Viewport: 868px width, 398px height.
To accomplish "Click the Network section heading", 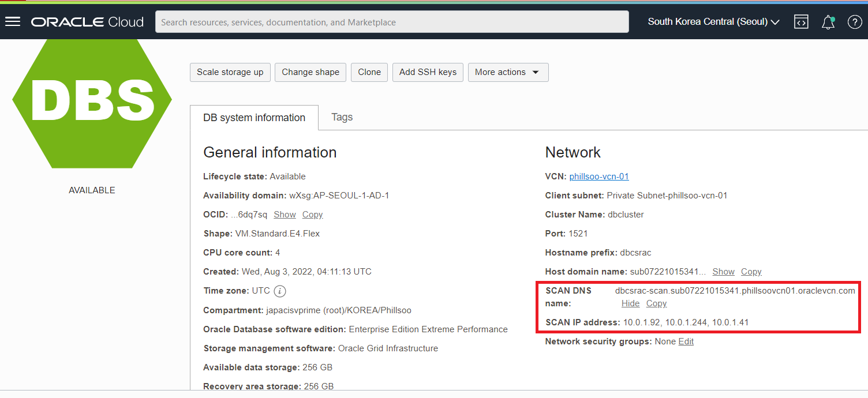I will [x=573, y=152].
